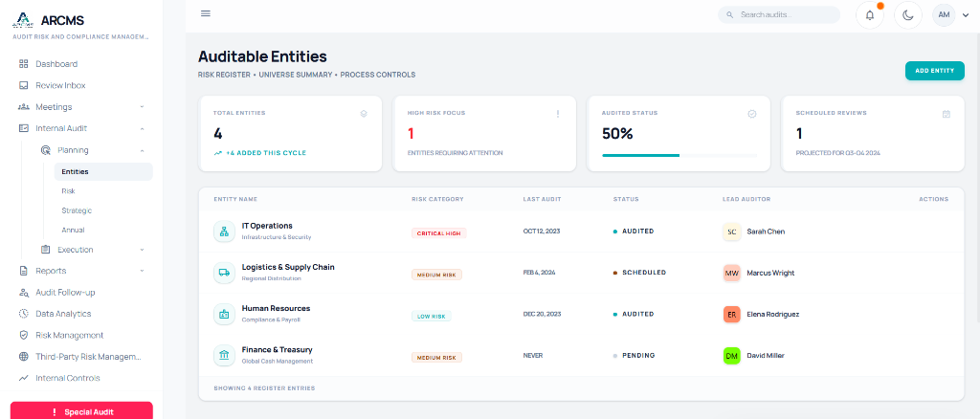Switch to dark mode moon icon
This screenshot has width=980, height=419.
click(x=908, y=15)
